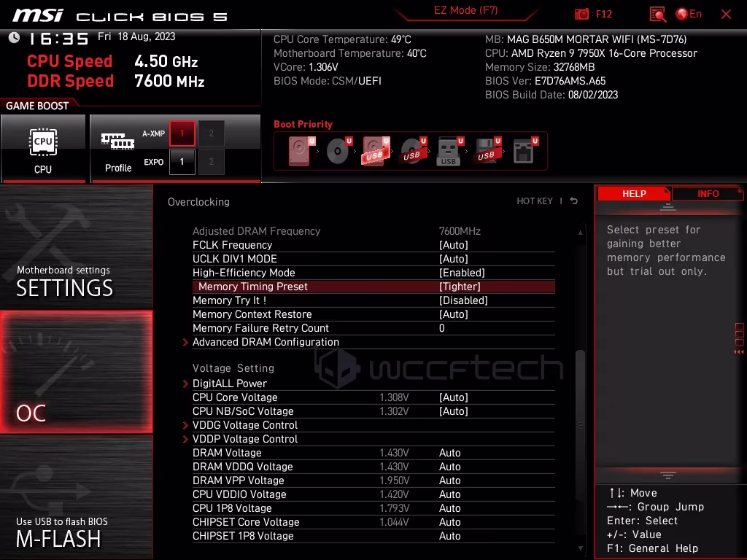This screenshot has width=747, height=560.
Task: Click the 'Fri 18 Aug, 2023' date
Action: [136, 36]
